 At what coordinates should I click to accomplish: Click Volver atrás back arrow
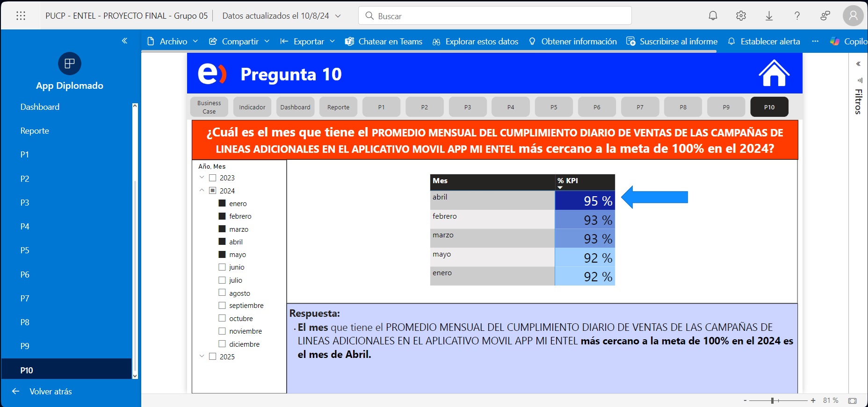tap(16, 392)
